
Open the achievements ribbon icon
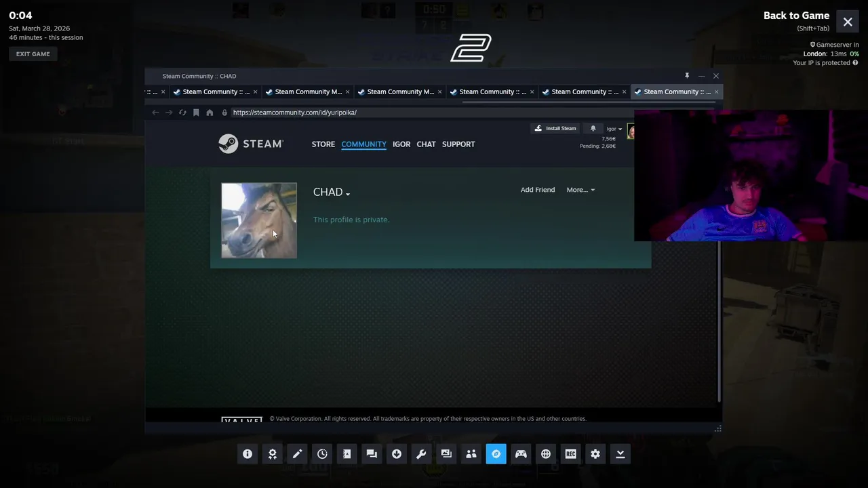coord(273,454)
